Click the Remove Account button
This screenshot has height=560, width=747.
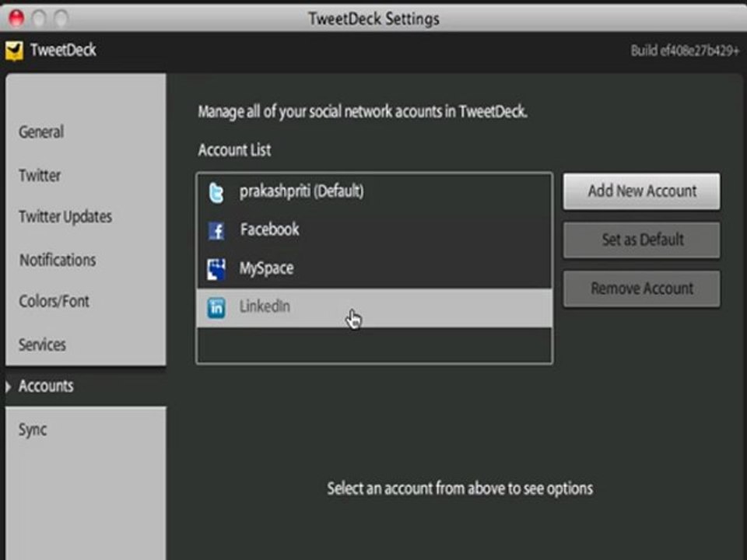pos(641,289)
